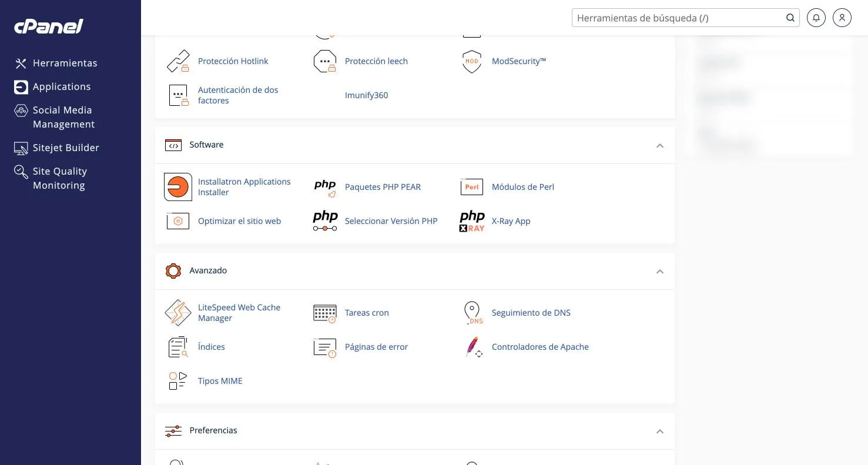Viewport: 868px width, 465px height.
Task: Open the Tareas cron link
Action: 367,313
